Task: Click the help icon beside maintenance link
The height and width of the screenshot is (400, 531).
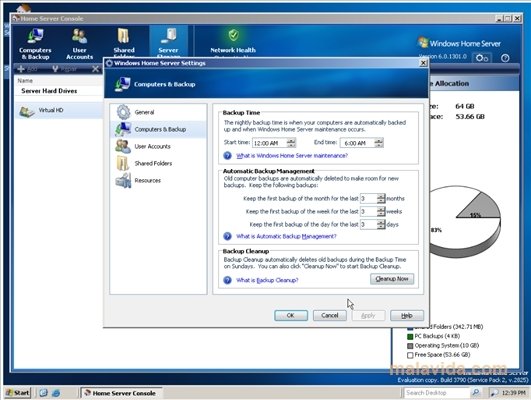Action: click(227, 155)
